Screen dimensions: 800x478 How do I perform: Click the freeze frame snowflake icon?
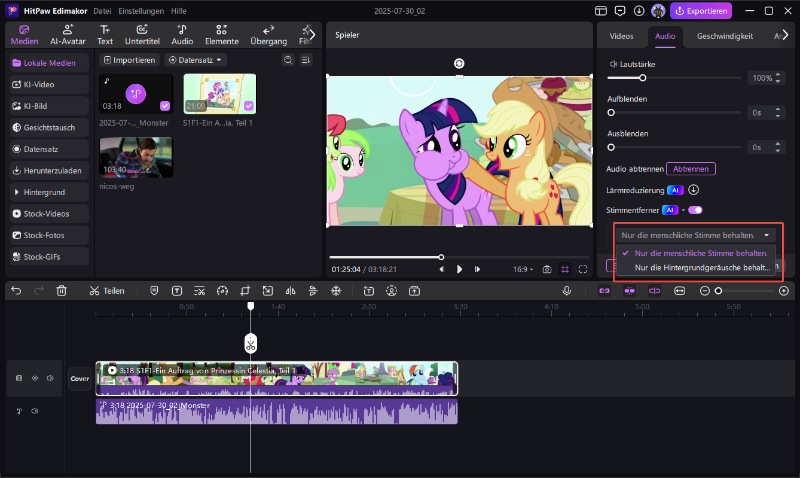pyautogui.click(x=336, y=291)
